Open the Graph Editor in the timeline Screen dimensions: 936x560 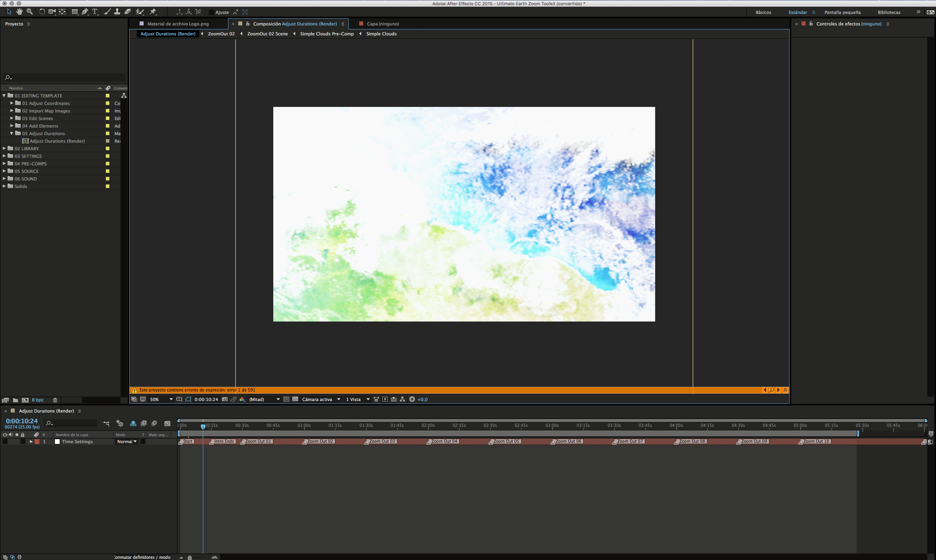[x=167, y=424]
